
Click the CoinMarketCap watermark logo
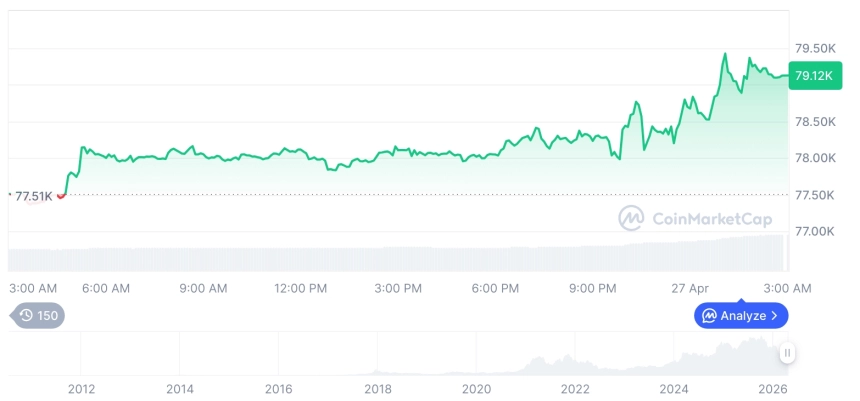click(631, 218)
